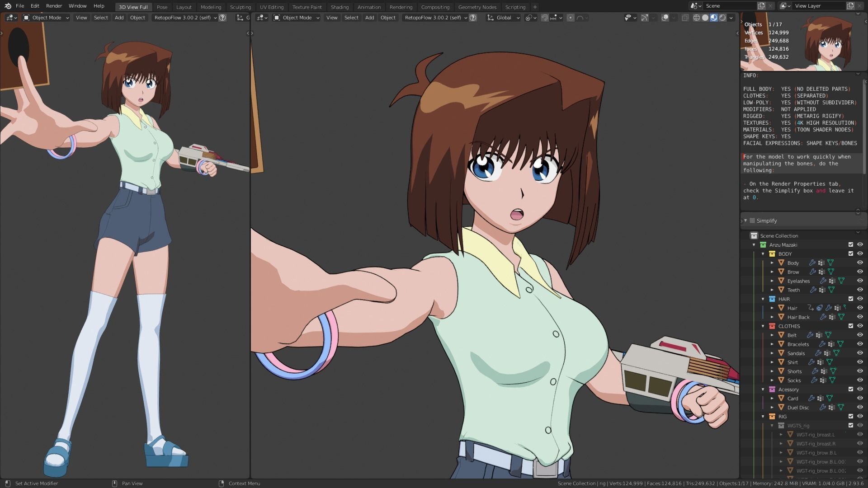The height and width of the screenshot is (488, 868).
Task: Expand the Hair object row
Action: point(772,308)
